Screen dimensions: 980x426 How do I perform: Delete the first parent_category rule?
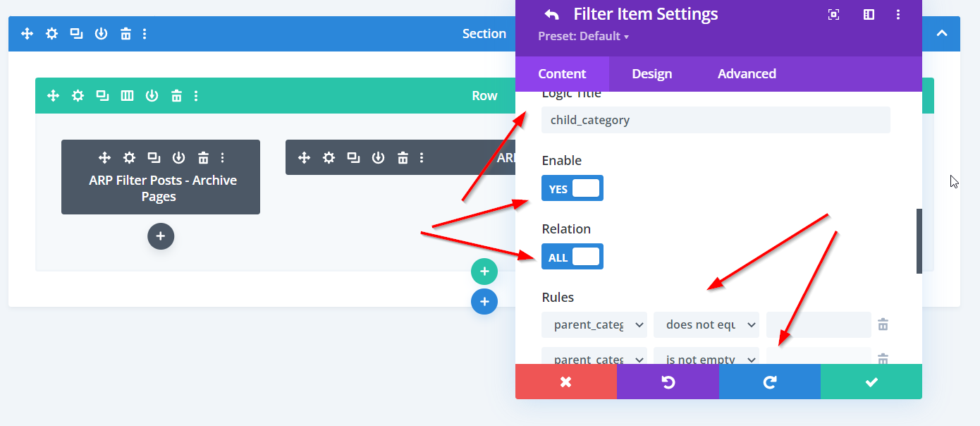pyautogui.click(x=883, y=324)
